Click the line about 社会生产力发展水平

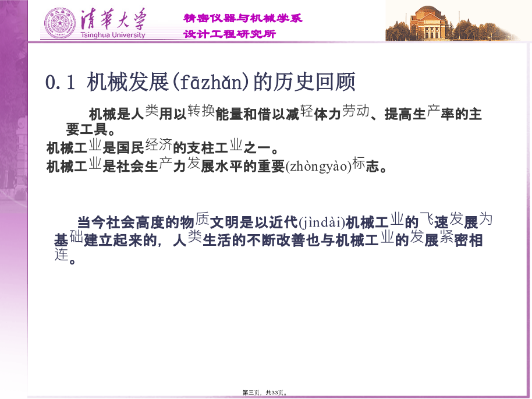pos(215,167)
